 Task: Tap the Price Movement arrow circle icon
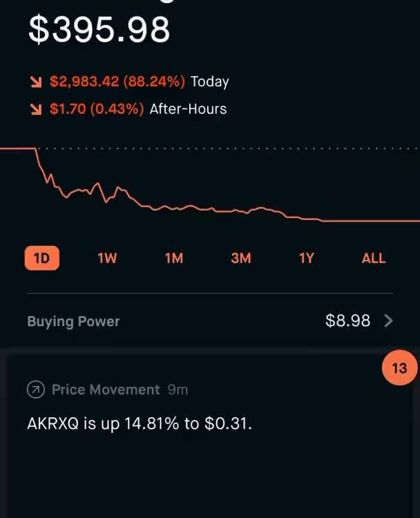point(35,390)
